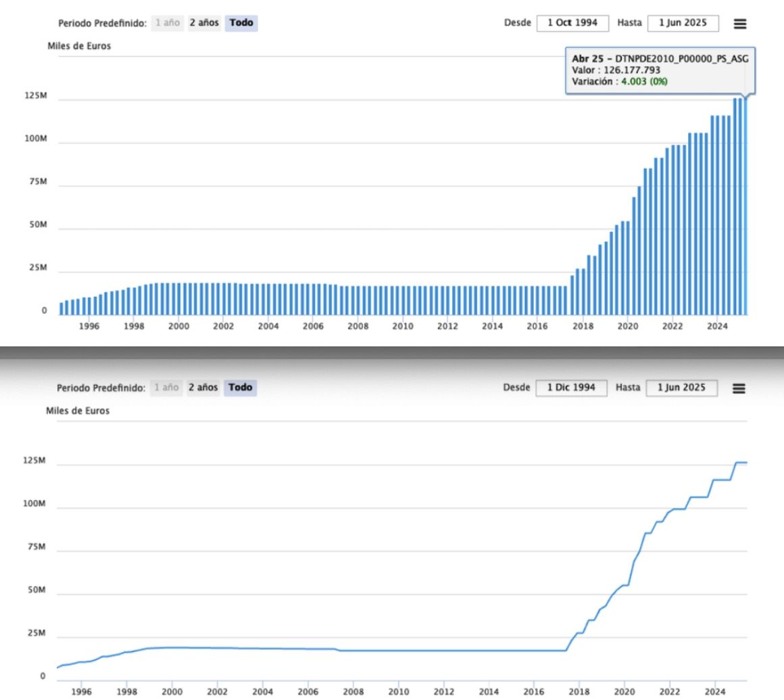784x700 pixels.
Task: Choose 'Todo' period on the bar chart
Action: click(241, 23)
